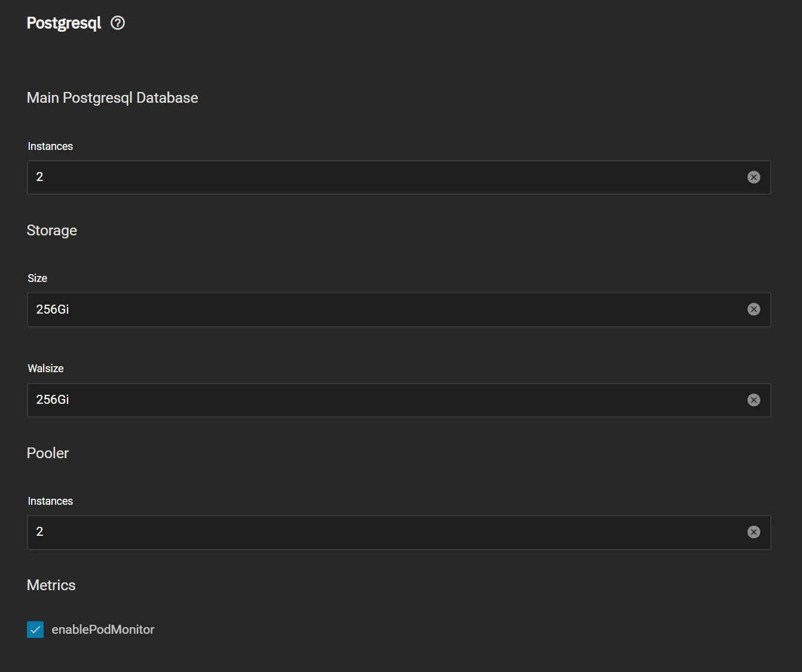The height and width of the screenshot is (672, 802).
Task: Click the Instances label under Pooler
Action: [x=50, y=501]
